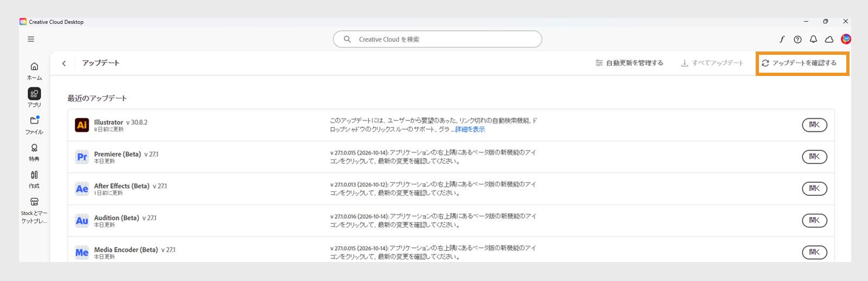Viewport: 868px width, 281px height.
Task: Minimize the Creative Cloud Desktop window
Action: coord(806,22)
